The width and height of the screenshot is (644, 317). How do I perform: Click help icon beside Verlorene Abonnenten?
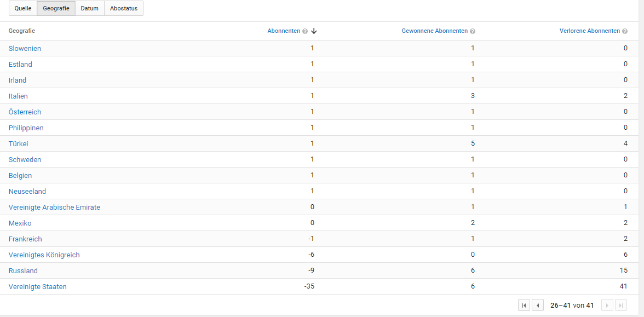(x=625, y=31)
